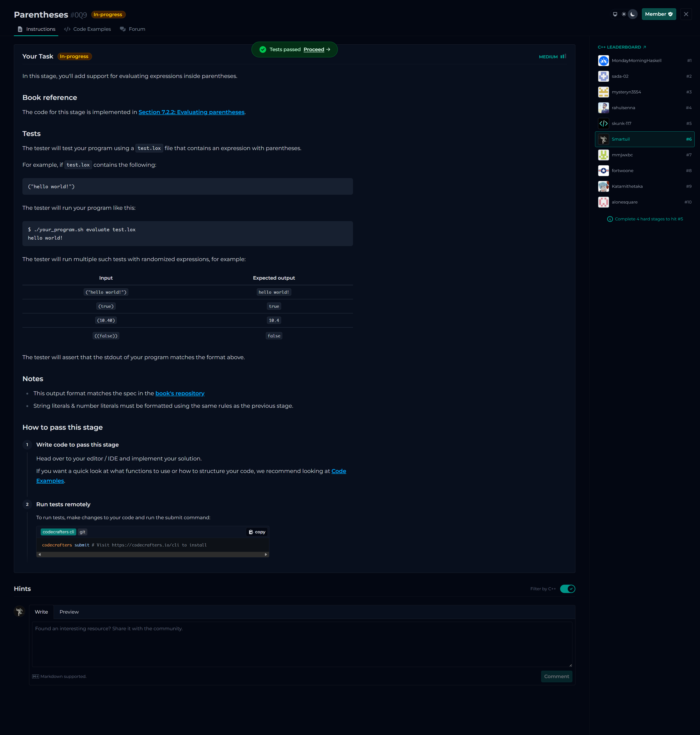Viewport: 700px width, 735px height.
Task: Open Section 7.2.2 Evaluating parentheses link
Action: (x=191, y=112)
